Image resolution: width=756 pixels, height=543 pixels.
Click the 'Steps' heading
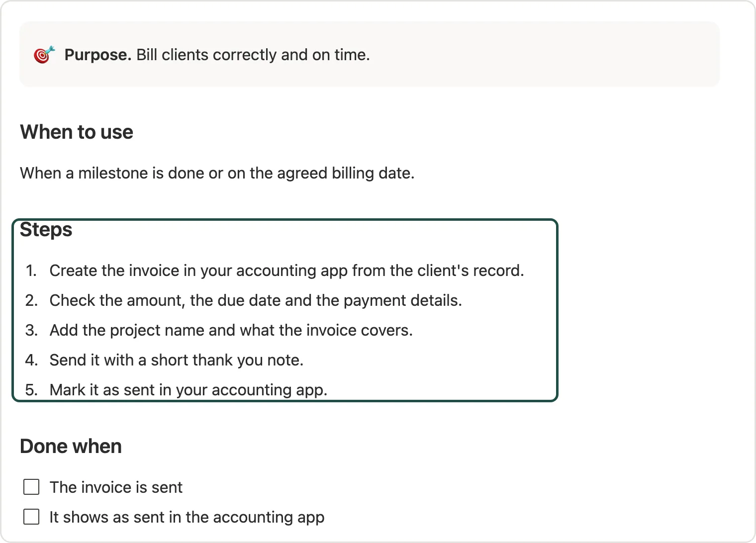pos(46,230)
